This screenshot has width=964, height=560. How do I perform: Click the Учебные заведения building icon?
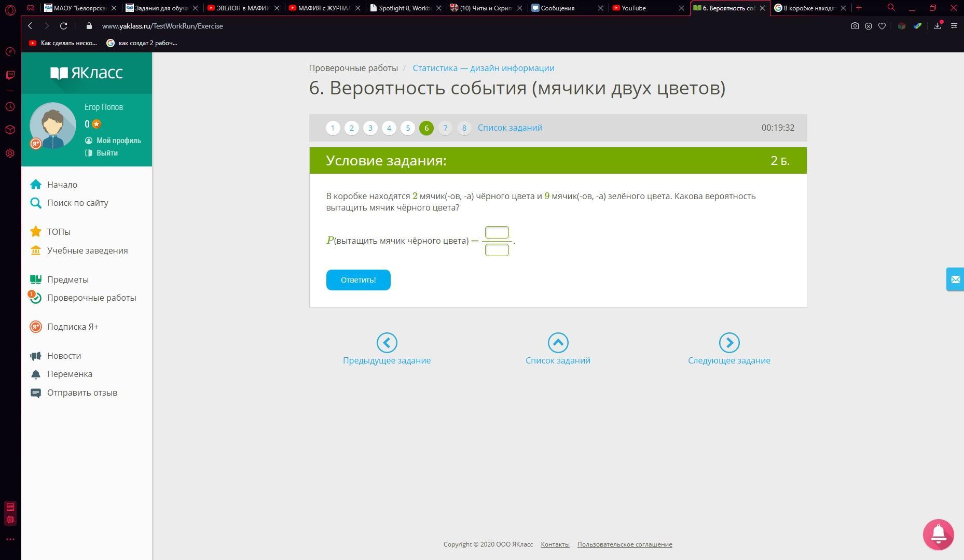(36, 250)
